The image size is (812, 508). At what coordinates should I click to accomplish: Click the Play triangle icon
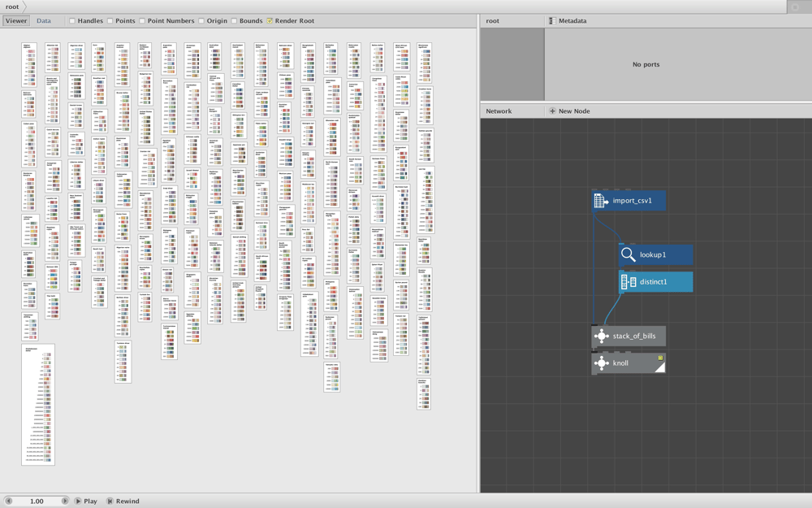click(x=78, y=501)
